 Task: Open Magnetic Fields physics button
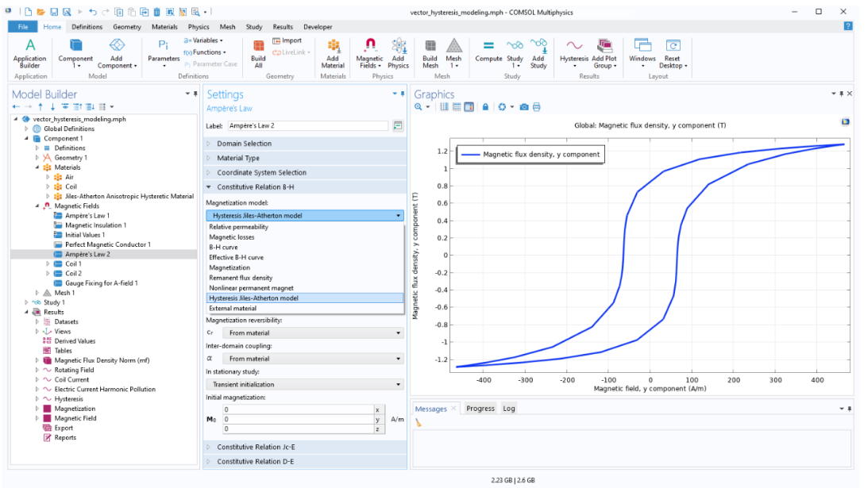pos(370,54)
